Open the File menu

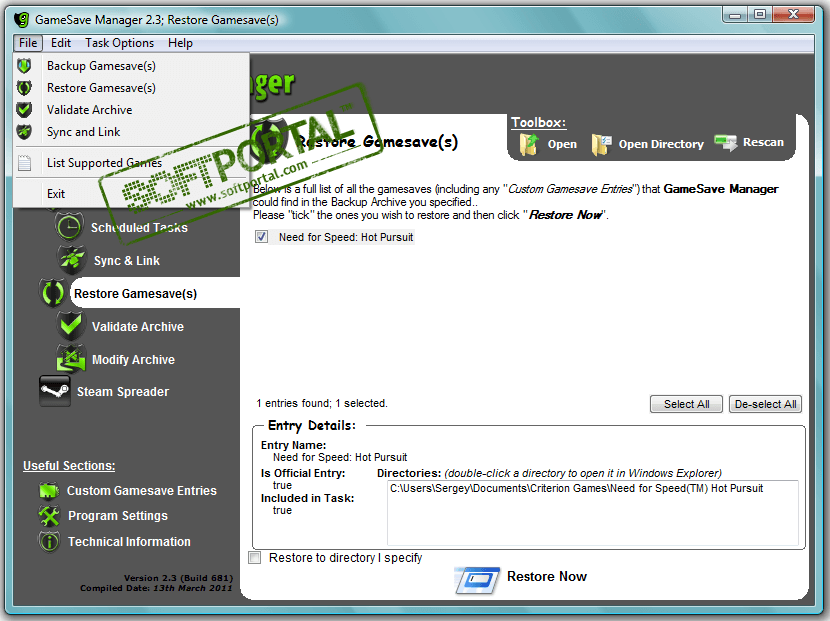point(28,43)
